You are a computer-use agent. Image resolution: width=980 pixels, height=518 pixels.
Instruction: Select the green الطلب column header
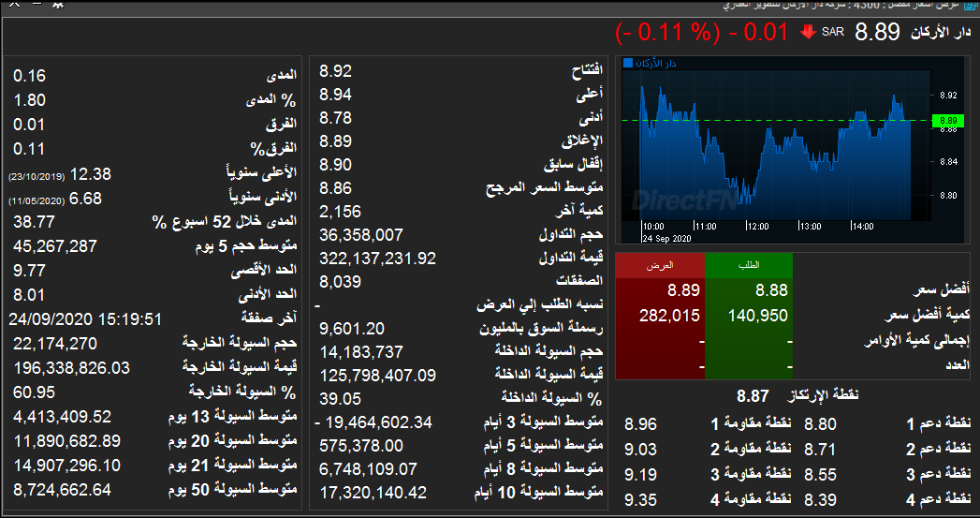749,265
